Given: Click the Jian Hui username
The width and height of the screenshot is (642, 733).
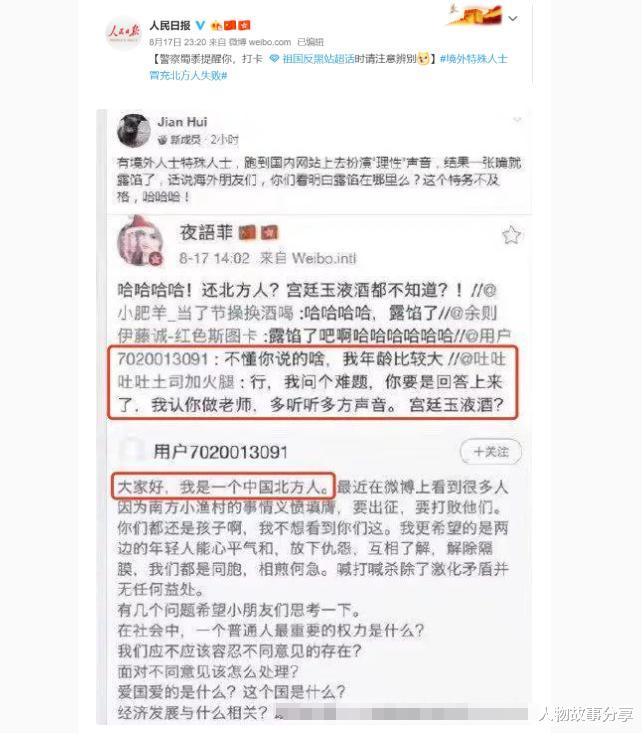Looking at the screenshot, I should tap(182, 122).
